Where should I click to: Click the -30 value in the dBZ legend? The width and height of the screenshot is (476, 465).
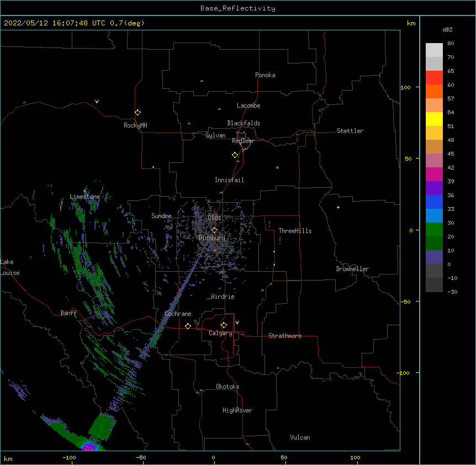click(x=452, y=292)
